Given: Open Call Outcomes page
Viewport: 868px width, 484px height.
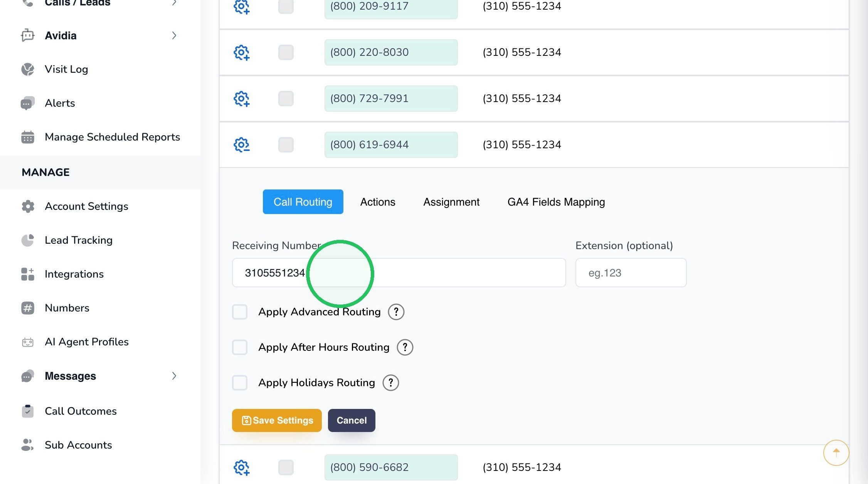Looking at the screenshot, I should (81, 411).
